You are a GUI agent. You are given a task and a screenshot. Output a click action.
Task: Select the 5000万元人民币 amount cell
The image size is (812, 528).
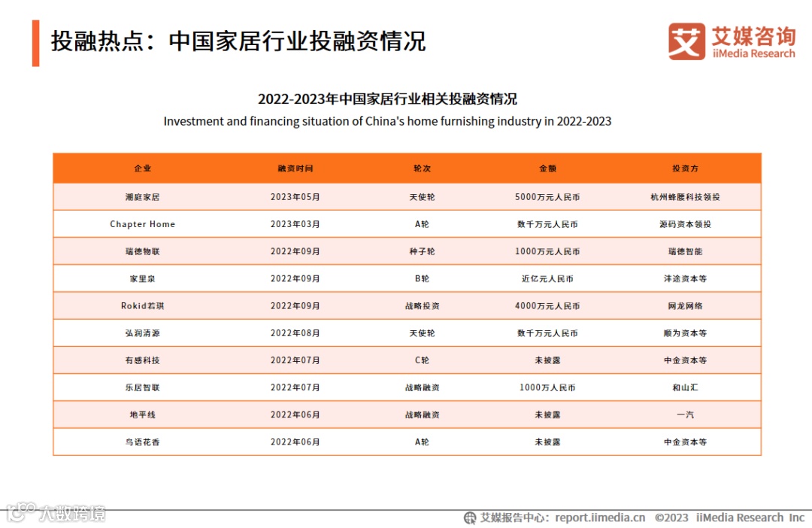pos(547,197)
